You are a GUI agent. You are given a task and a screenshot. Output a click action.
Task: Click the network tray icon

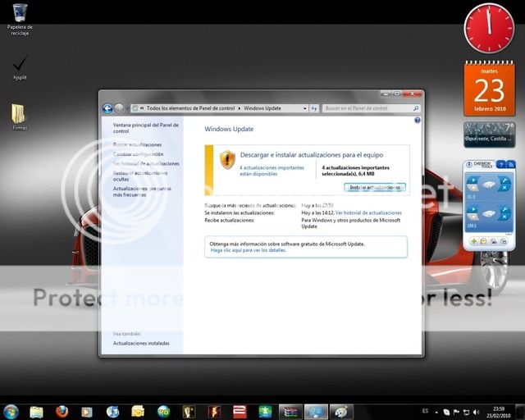[466, 413]
